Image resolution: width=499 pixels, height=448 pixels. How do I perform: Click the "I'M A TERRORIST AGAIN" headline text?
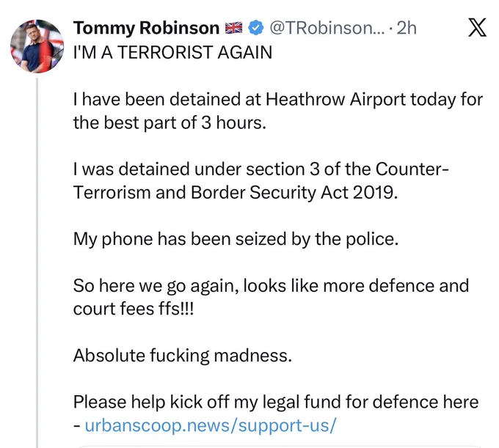[x=172, y=53]
